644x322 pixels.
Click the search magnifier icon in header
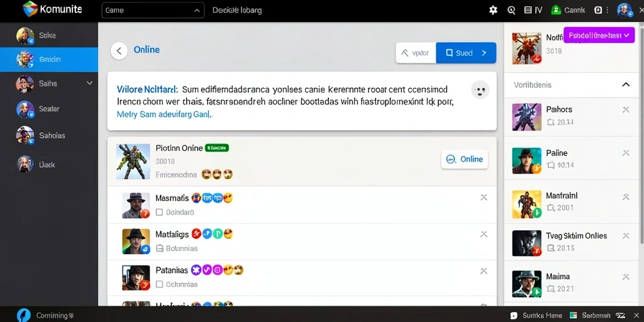[511, 10]
